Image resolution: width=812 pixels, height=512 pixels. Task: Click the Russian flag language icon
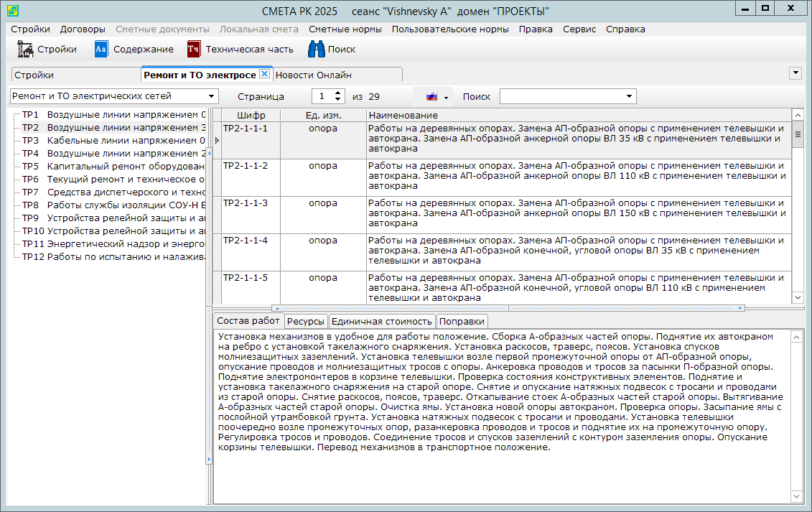click(x=431, y=96)
